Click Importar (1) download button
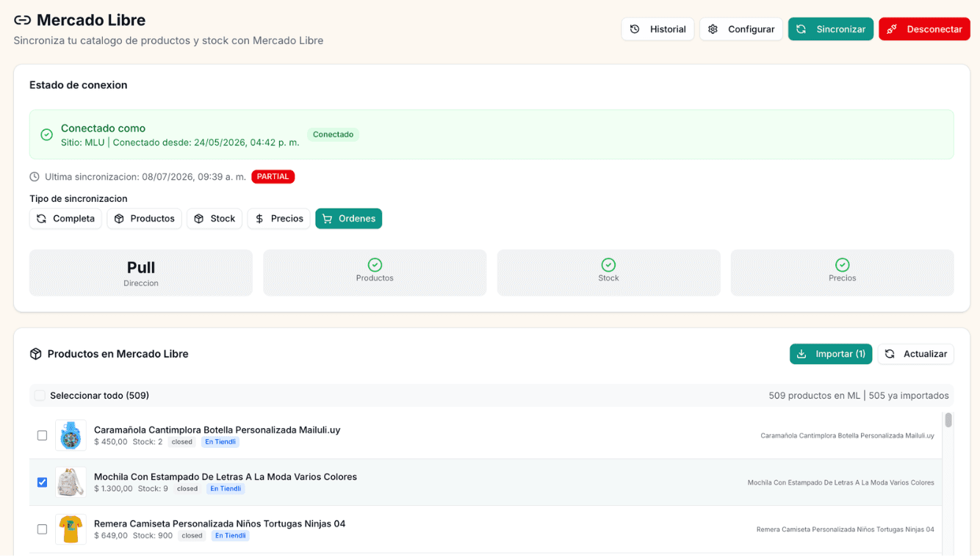Image resolution: width=980 pixels, height=558 pixels. (x=831, y=354)
